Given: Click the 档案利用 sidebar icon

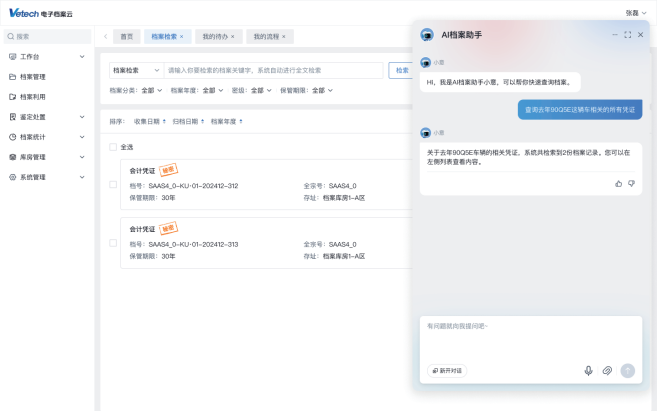Looking at the screenshot, I should (x=13, y=97).
